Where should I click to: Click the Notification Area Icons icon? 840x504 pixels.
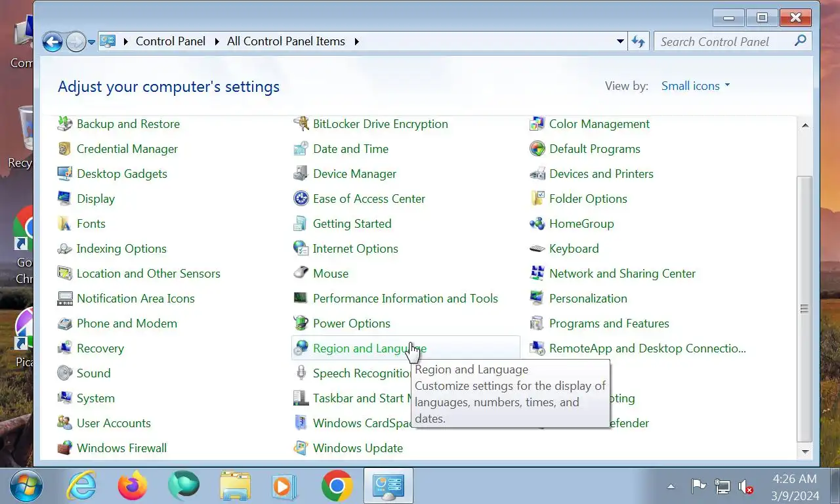coord(64,298)
